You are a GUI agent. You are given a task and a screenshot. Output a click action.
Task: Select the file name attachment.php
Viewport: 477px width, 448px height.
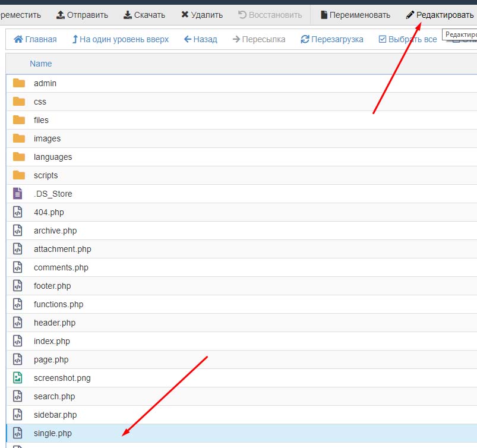(x=62, y=250)
